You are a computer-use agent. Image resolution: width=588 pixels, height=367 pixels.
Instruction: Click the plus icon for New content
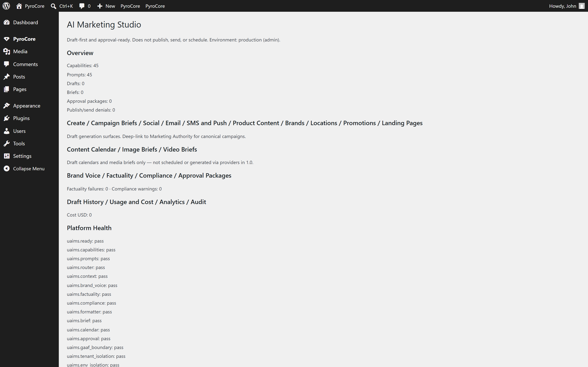[100, 6]
